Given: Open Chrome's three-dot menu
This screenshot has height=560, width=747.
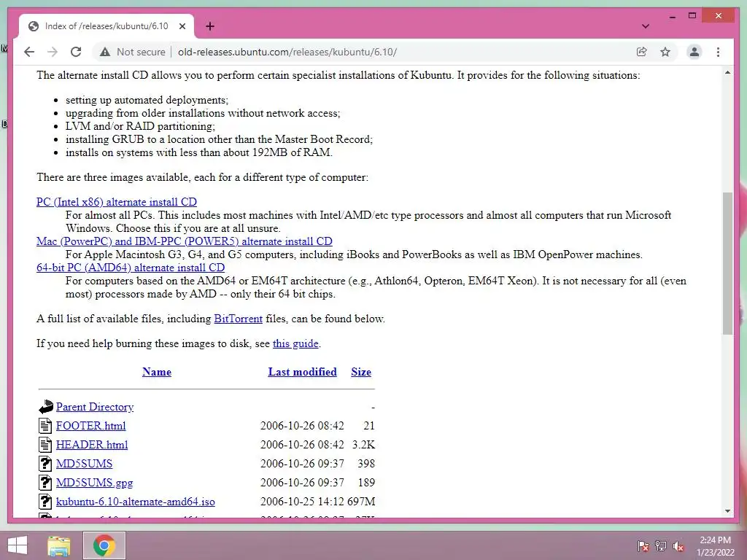Looking at the screenshot, I should (718, 52).
